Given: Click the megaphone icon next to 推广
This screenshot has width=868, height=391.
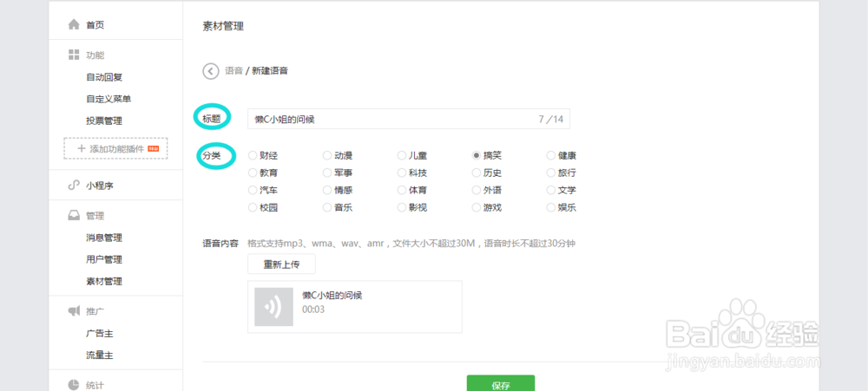Looking at the screenshot, I should (x=74, y=311).
